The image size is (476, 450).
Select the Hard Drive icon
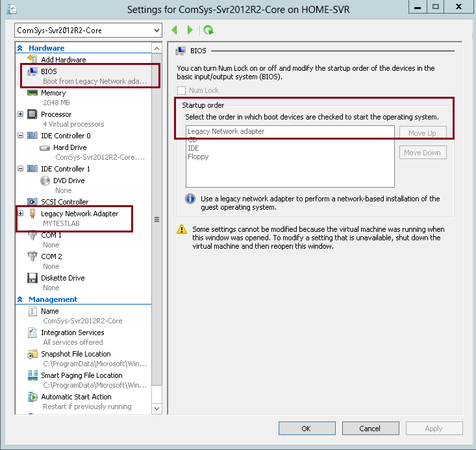tap(45, 148)
